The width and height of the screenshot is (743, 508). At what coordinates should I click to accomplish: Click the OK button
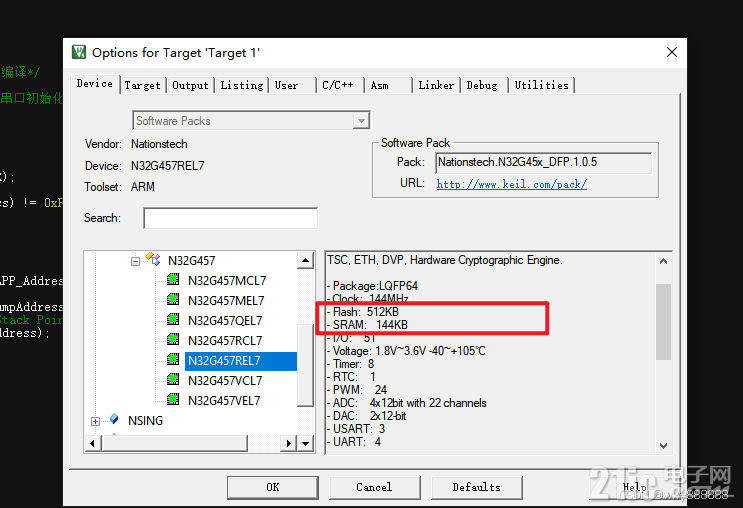(273, 488)
